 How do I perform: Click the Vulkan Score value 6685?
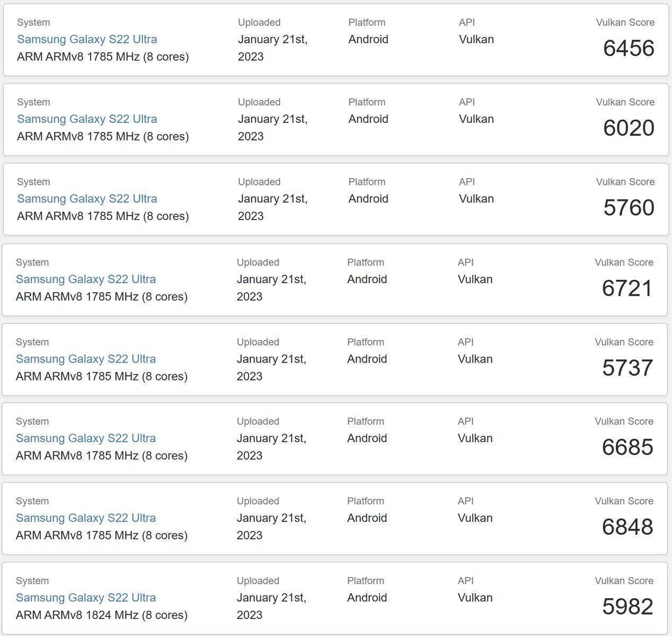point(627,447)
